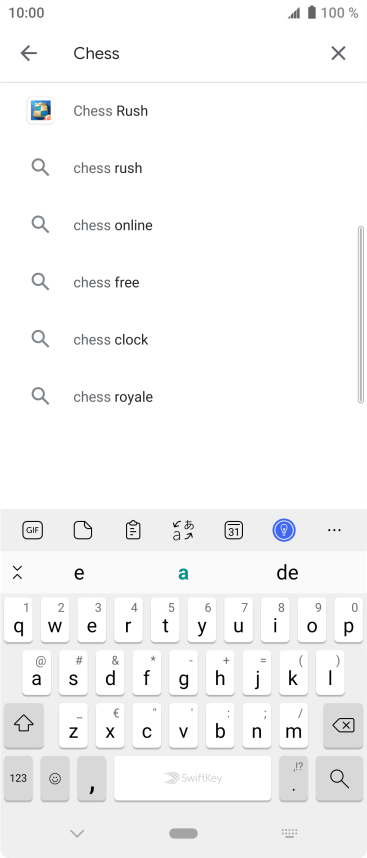
Task: Clear the search text with the X icon
Action: (x=339, y=53)
